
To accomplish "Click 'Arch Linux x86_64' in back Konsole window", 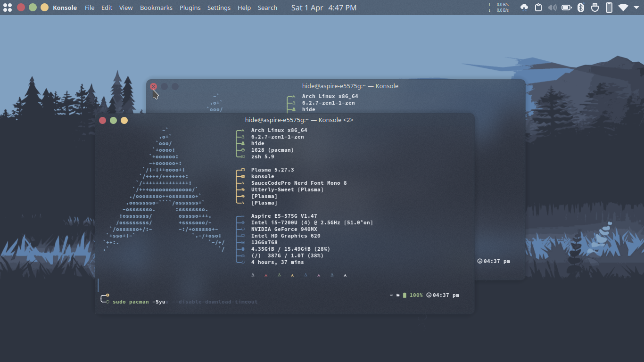I will click(x=330, y=96).
